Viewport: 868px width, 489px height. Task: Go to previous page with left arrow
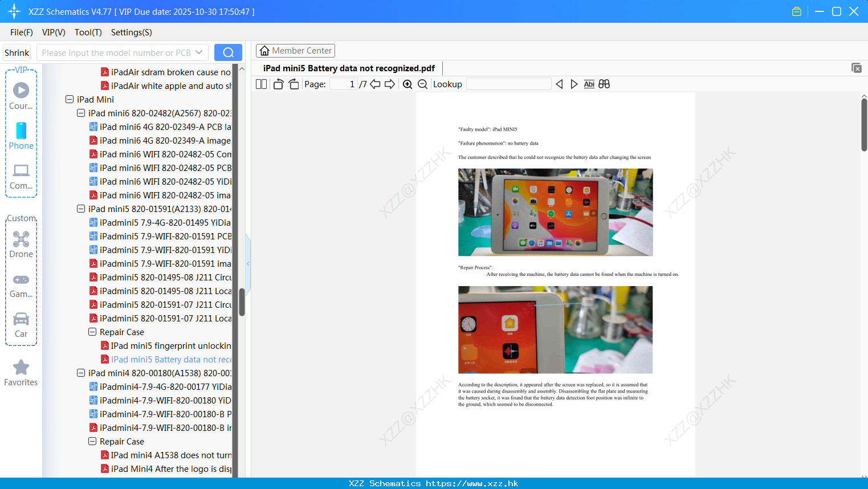pos(376,84)
